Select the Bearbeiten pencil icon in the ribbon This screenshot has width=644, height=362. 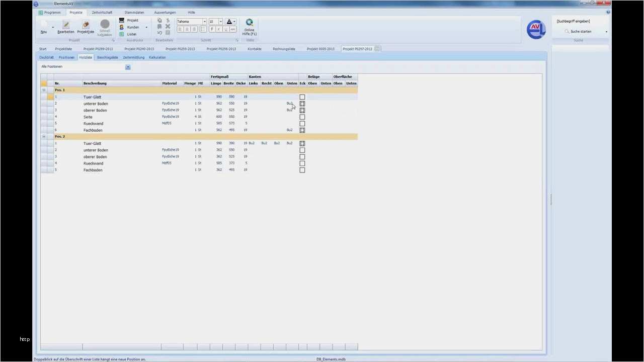coord(65,24)
